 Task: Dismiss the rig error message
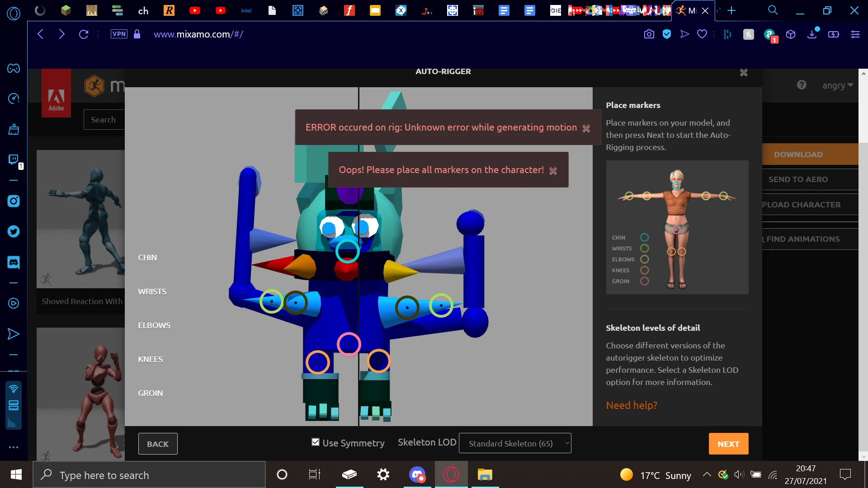[x=586, y=128]
